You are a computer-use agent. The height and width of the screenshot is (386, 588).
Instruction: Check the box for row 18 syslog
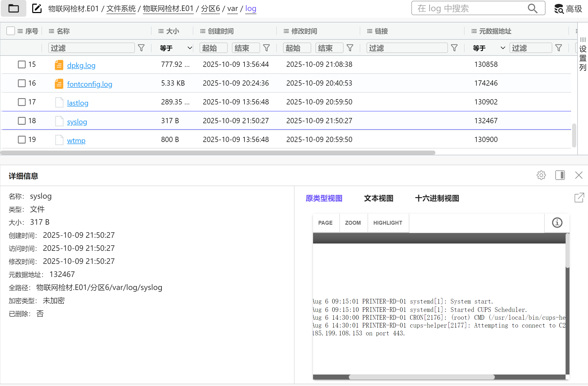point(22,121)
